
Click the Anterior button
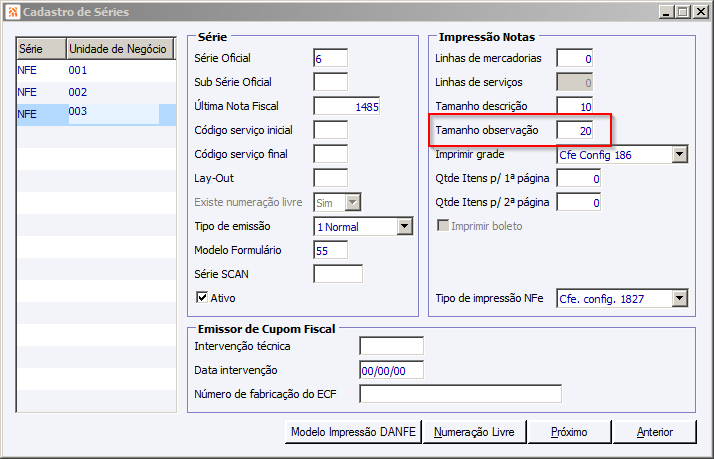coord(654,432)
